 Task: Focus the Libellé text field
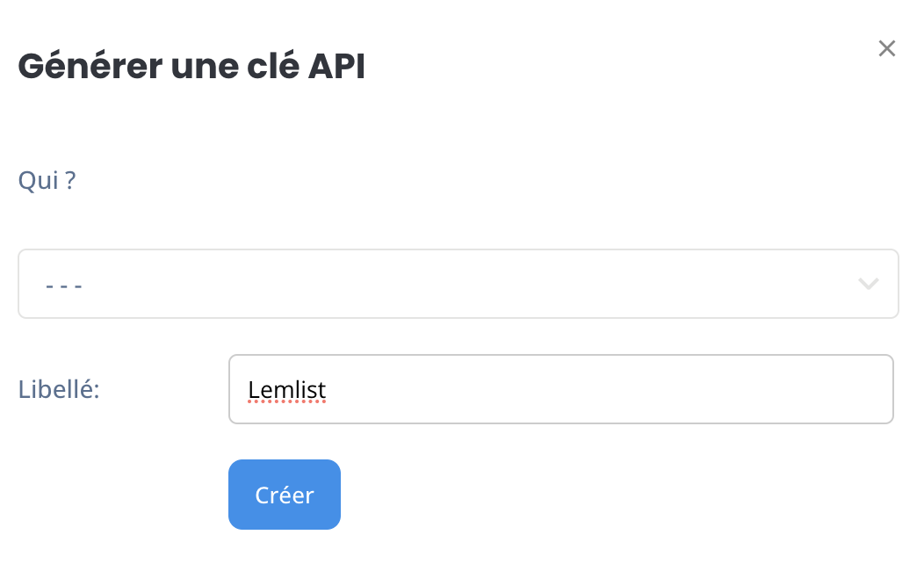pos(560,389)
